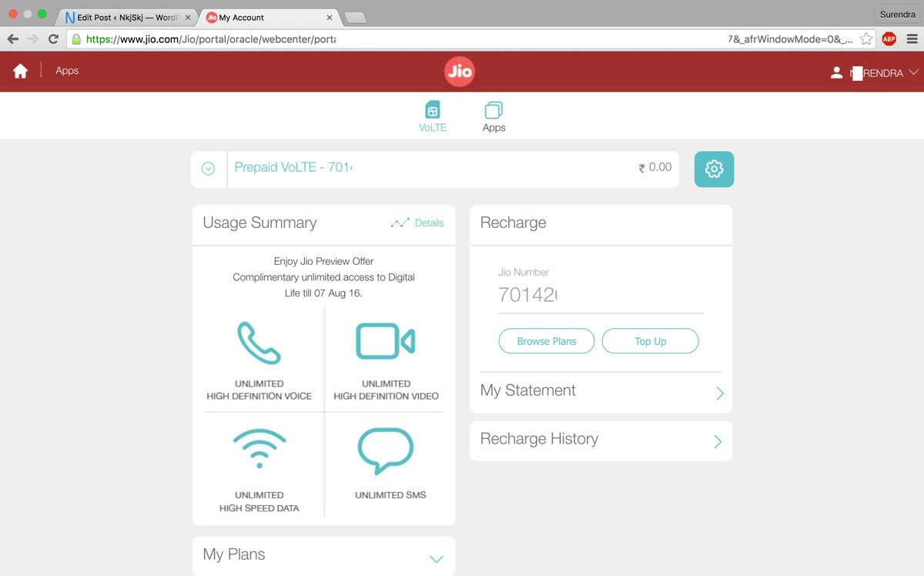Open usage Details link
The width and height of the screenshot is (924, 576).
(x=429, y=223)
